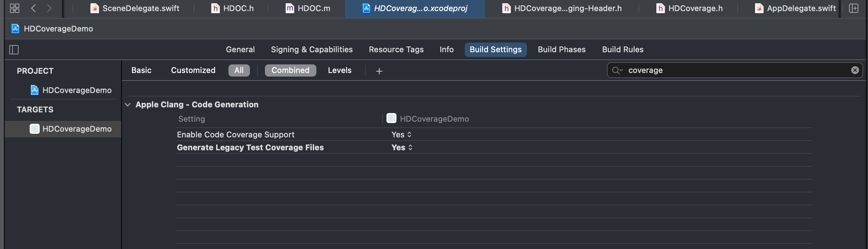Screen dimensions: 868x249
Task: Change Generate Legacy Test Coverage Files value
Action: coord(402,147)
